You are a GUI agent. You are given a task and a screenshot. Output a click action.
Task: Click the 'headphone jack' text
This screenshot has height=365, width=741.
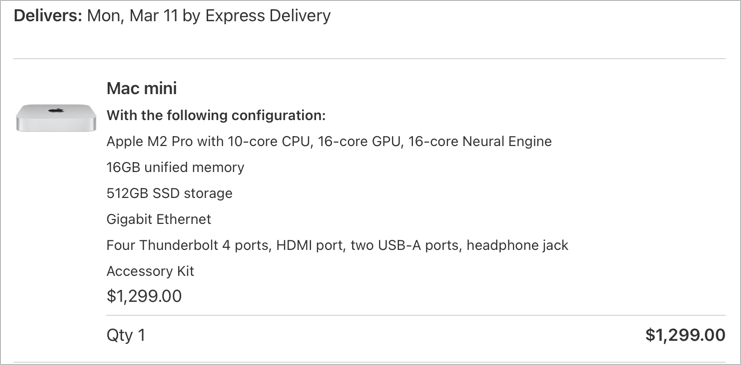(x=517, y=245)
